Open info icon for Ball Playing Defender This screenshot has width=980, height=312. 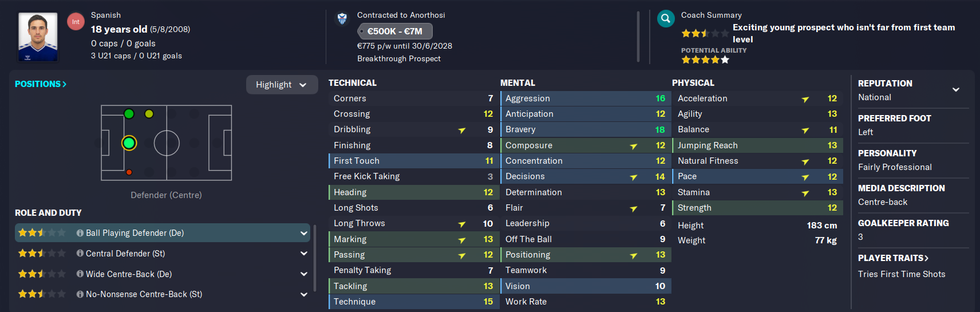point(80,233)
